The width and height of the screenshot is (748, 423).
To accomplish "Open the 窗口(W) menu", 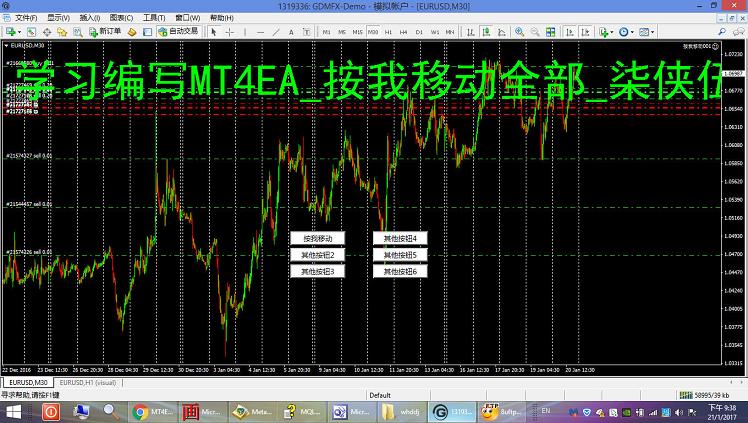I will click(187, 18).
